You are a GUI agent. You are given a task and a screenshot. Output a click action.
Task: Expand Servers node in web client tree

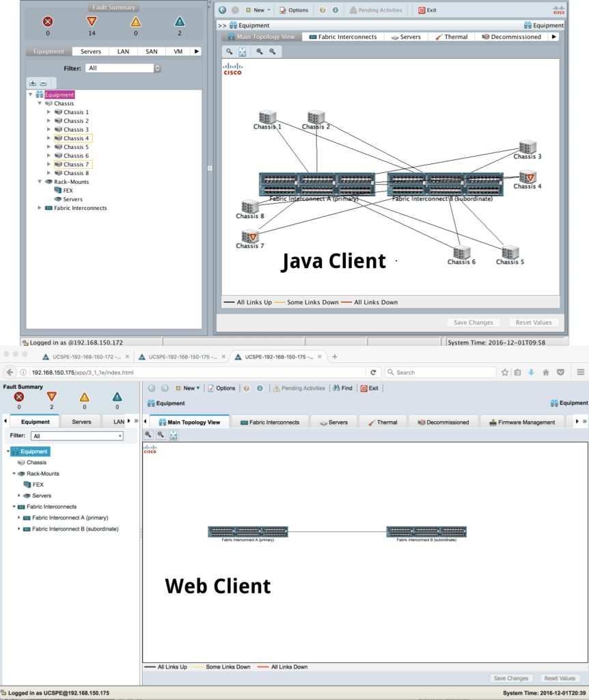coord(18,496)
